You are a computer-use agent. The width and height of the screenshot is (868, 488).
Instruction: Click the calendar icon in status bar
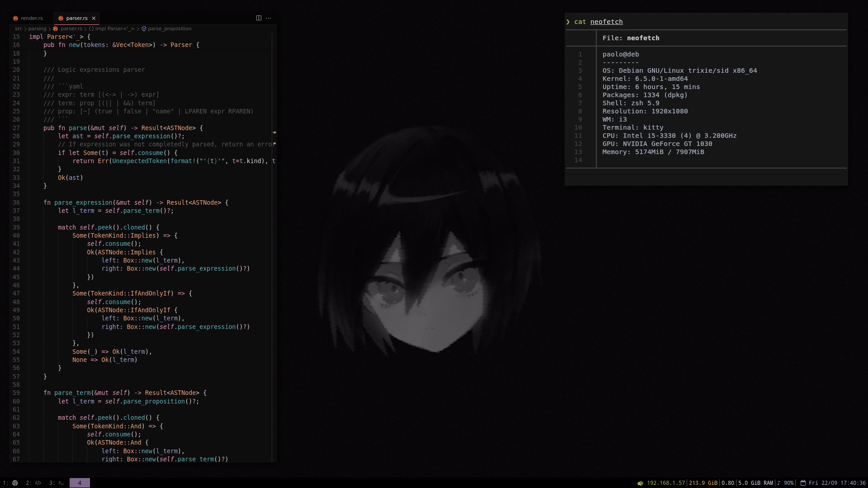pyautogui.click(x=803, y=483)
